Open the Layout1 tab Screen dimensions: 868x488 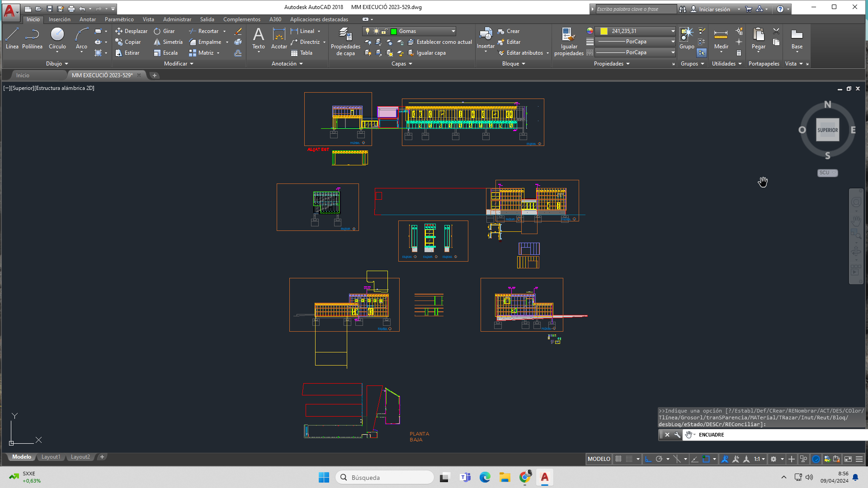51,457
